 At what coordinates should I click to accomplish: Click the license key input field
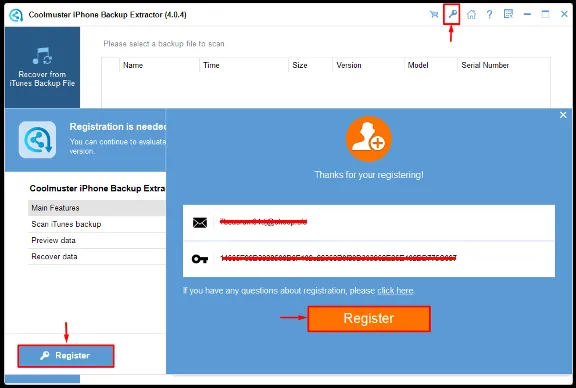pyautogui.click(x=369, y=259)
